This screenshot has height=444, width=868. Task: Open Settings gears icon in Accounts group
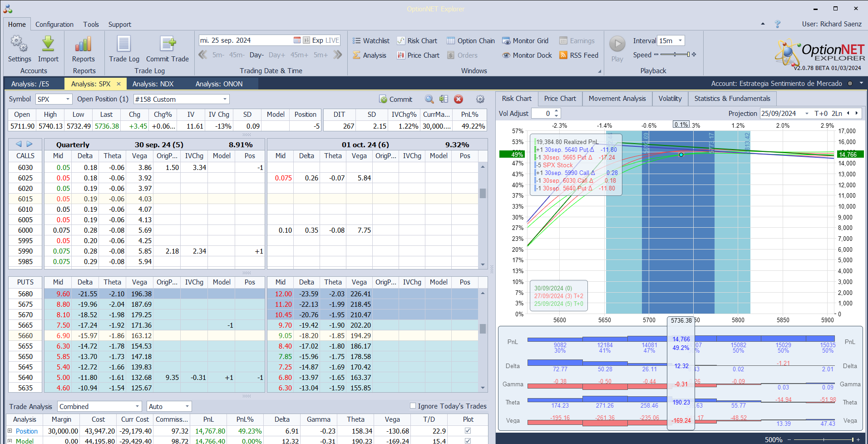[x=19, y=44]
